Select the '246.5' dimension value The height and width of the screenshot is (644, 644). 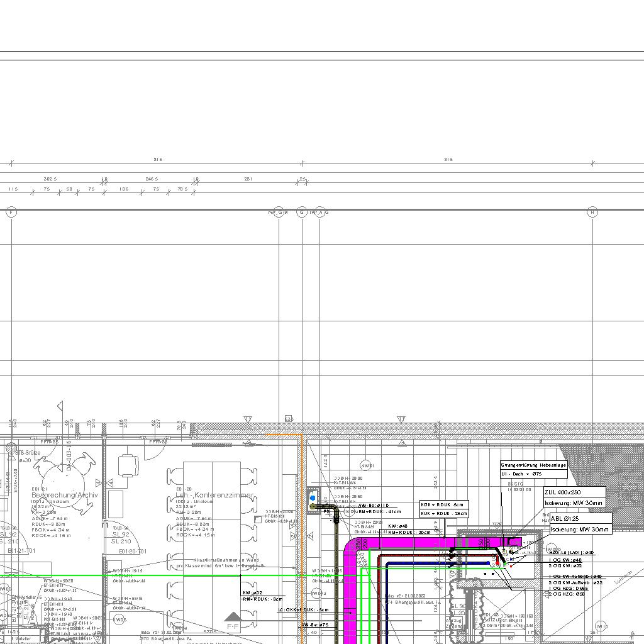tap(152, 179)
